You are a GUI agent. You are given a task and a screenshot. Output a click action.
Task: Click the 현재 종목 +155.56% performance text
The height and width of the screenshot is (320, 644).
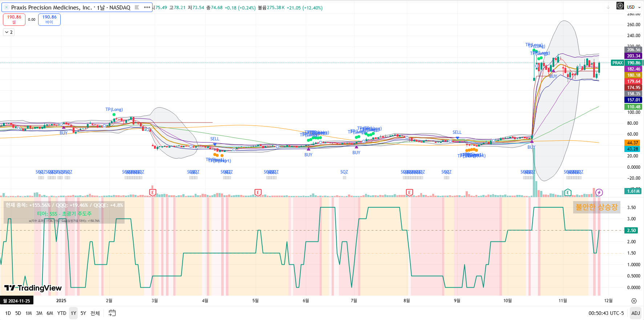(x=64, y=205)
